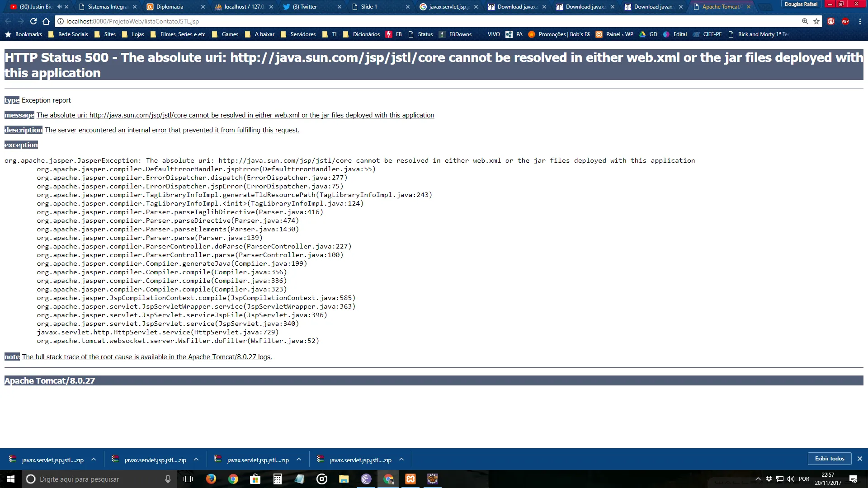The width and height of the screenshot is (868, 488).
Task: Open the Chrome three-dot menu
Action: pyautogui.click(x=860, y=21)
